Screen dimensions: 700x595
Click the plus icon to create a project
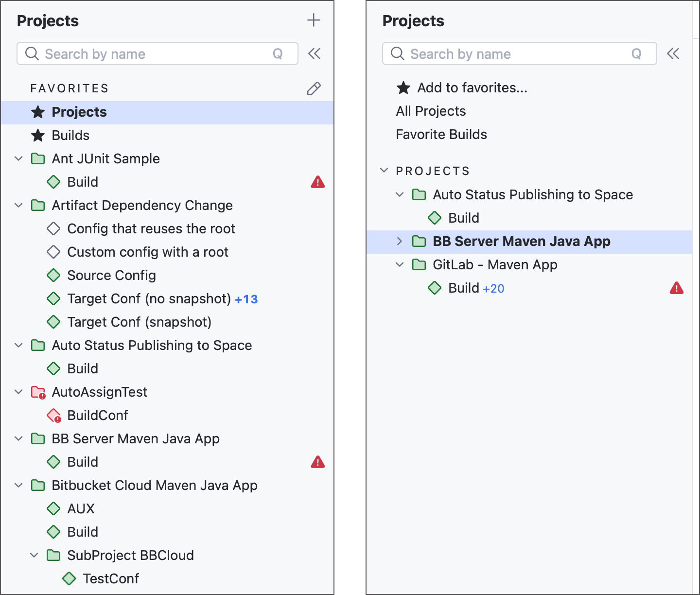point(314,20)
